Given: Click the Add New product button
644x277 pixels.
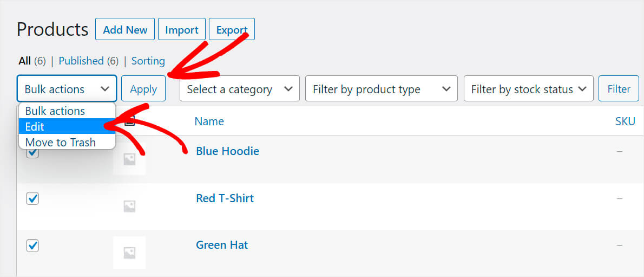Looking at the screenshot, I should [125, 30].
